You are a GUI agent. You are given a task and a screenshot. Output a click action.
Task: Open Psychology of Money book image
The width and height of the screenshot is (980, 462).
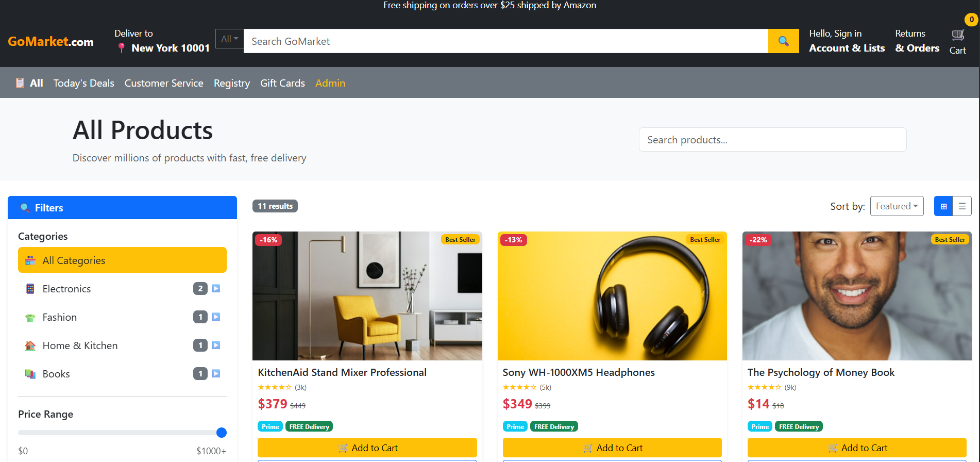click(x=857, y=296)
